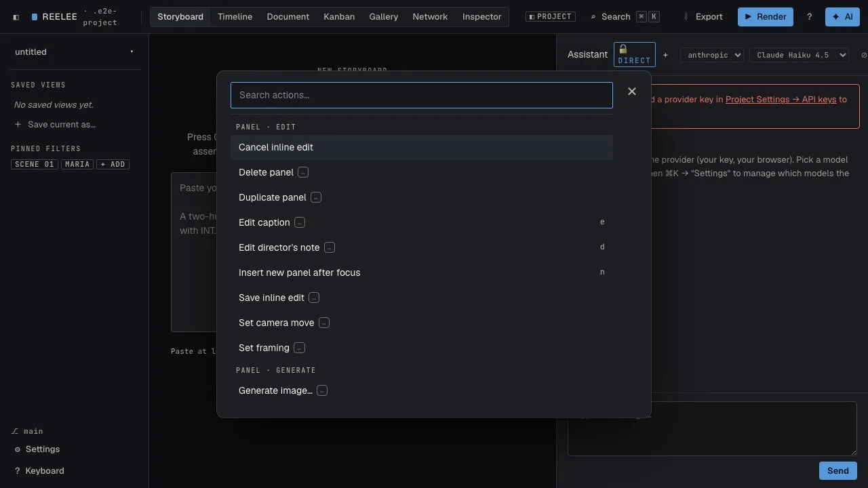Click the ellipsis badge beside Duplicate panel
The width and height of the screenshot is (868, 488).
click(316, 198)
